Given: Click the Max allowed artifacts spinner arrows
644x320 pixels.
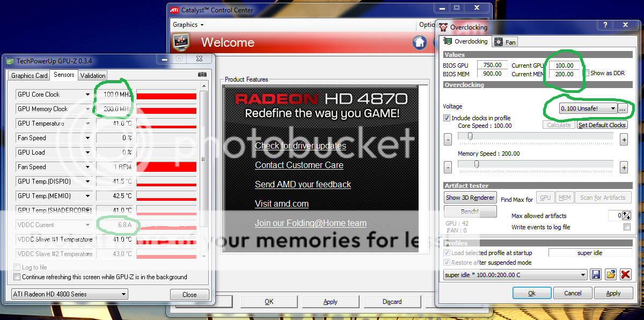Looking at the screenshot, I should pos(626,215).
